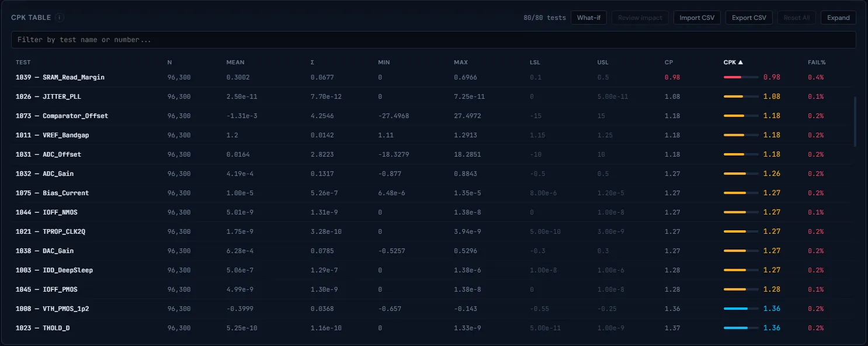Image resolution: width=868 pixels, height=346 pixels.
Task: Focus the test name filter field
Action: [x=433, y=40]
